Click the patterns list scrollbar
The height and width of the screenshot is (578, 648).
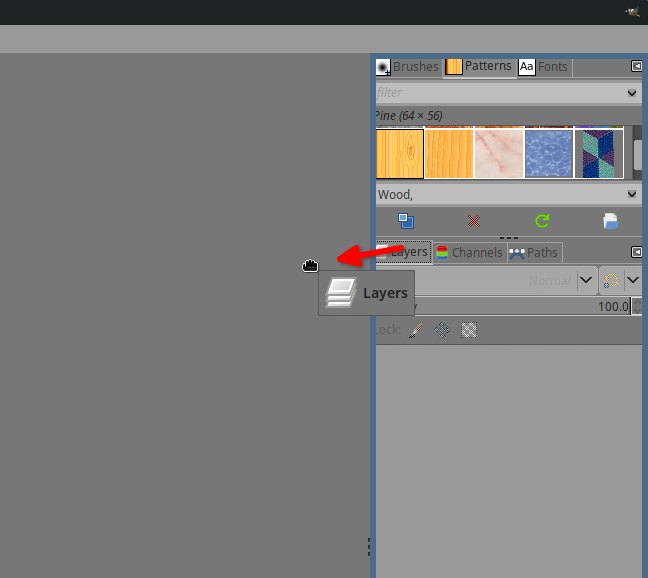coord(637,153)
